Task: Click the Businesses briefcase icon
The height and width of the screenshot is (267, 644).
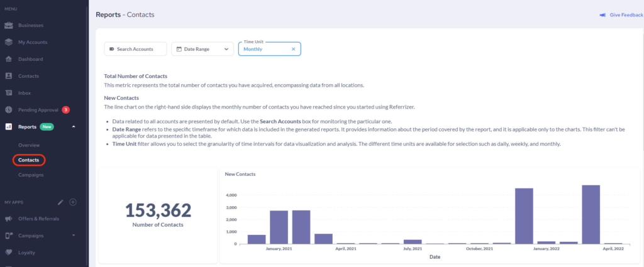Action: pyautogui.click(x=9, y=26)
